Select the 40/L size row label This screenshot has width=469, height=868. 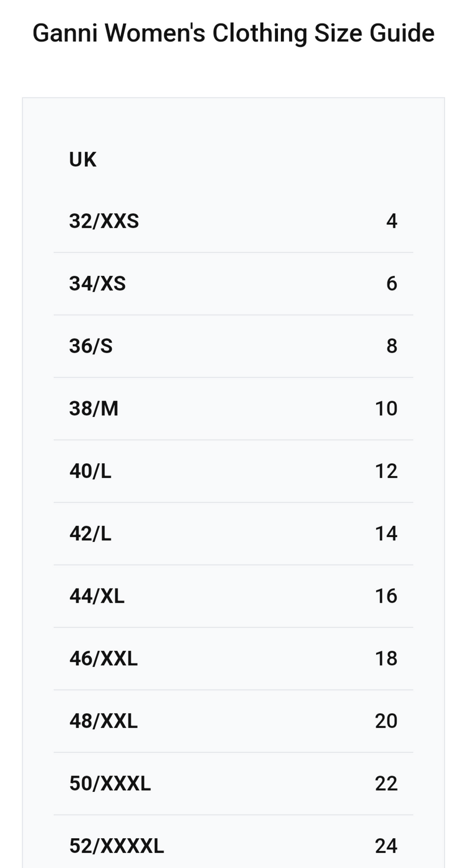point(90,471)
